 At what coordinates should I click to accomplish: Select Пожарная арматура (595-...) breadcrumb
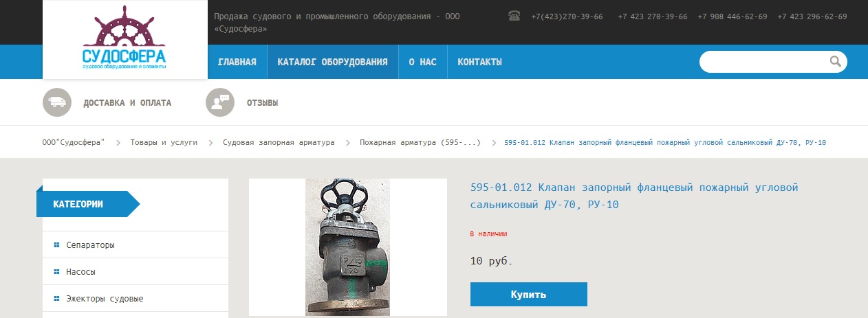click(x=420, y=142)
